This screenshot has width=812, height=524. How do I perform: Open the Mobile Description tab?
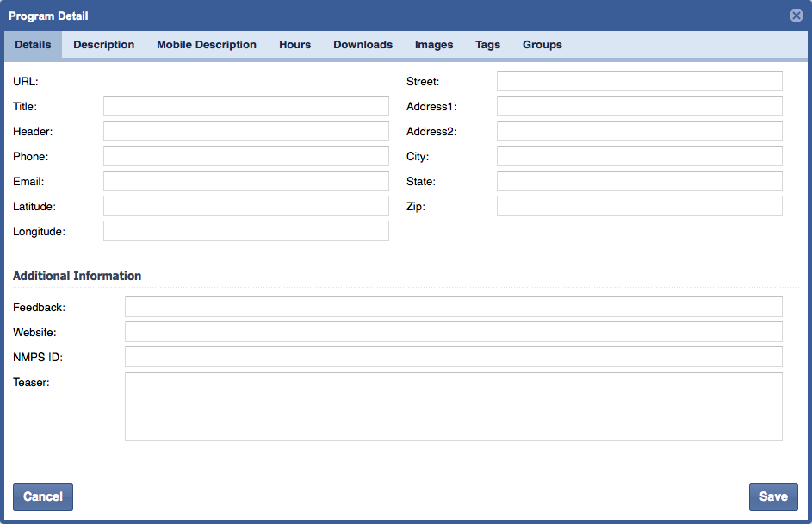207,45
